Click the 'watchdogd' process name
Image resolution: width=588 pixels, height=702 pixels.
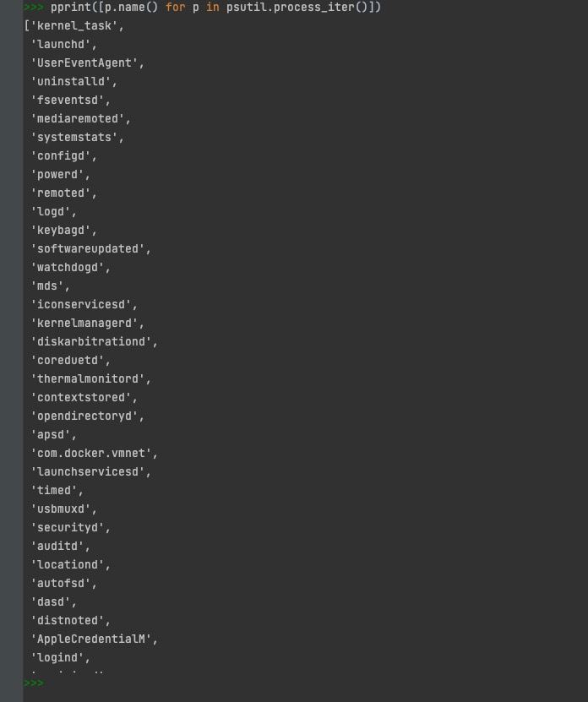coord(69,268)
